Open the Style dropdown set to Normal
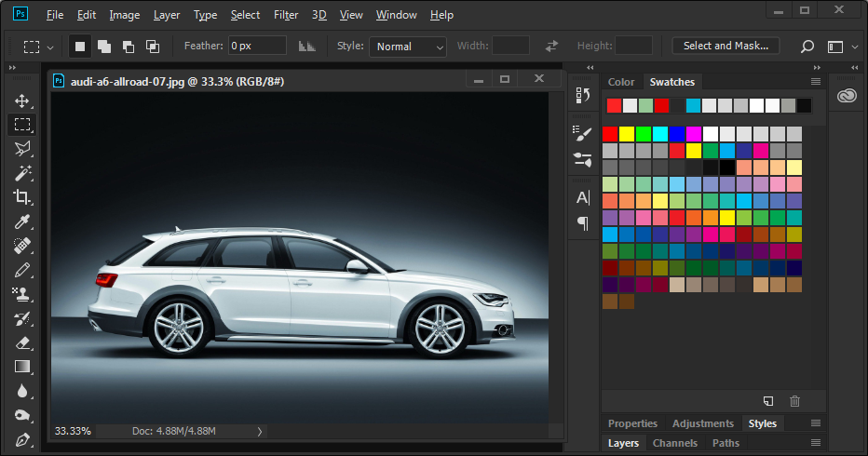 (x=408, y=47)
